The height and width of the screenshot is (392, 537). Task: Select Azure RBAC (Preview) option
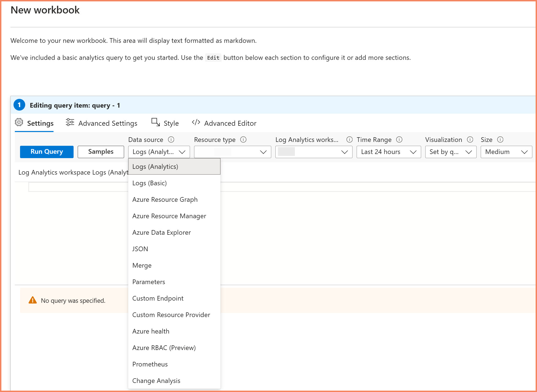pos(174,348)
